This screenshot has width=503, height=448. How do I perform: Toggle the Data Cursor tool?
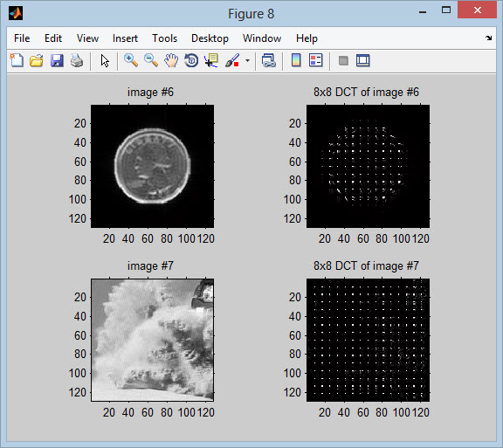tap(211, 60)
